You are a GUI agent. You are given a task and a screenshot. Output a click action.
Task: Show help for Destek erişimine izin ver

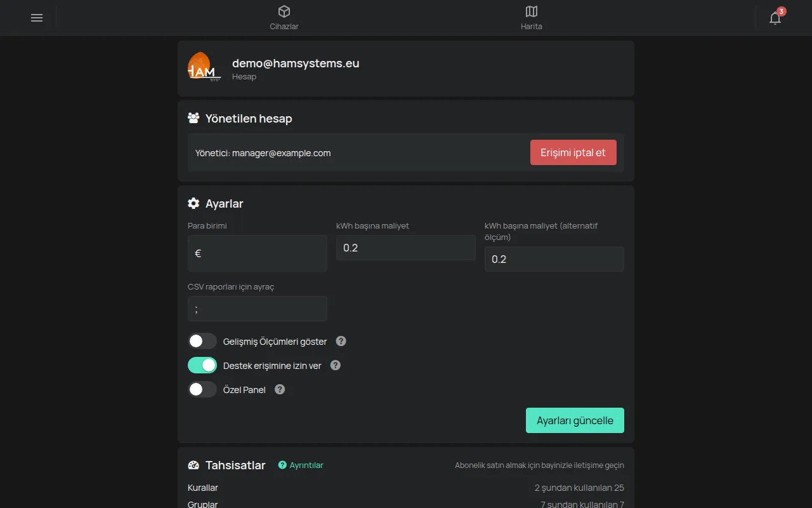(x=336, y=365)
